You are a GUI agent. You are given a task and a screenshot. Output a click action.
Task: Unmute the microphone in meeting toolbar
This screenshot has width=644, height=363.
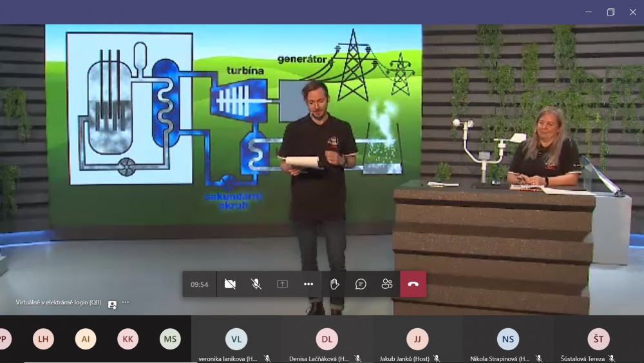tap(256, 284)
